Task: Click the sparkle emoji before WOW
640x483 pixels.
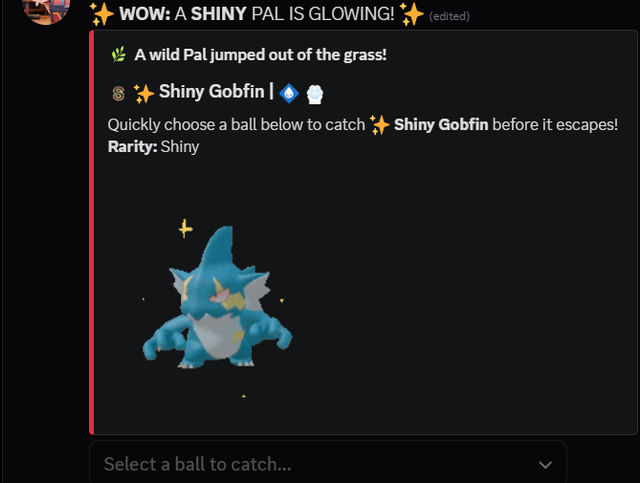Action: click(x=101, y=14)
